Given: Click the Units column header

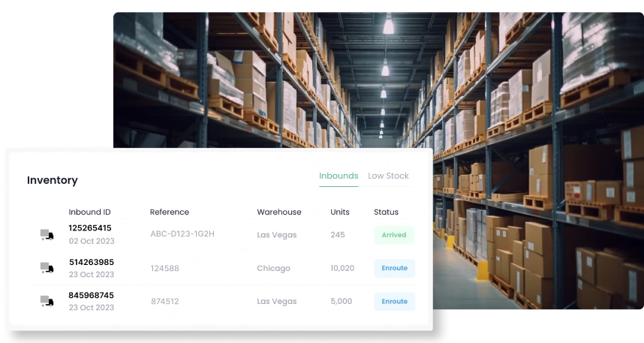Looking at the screenshot, I should (340, 212).
